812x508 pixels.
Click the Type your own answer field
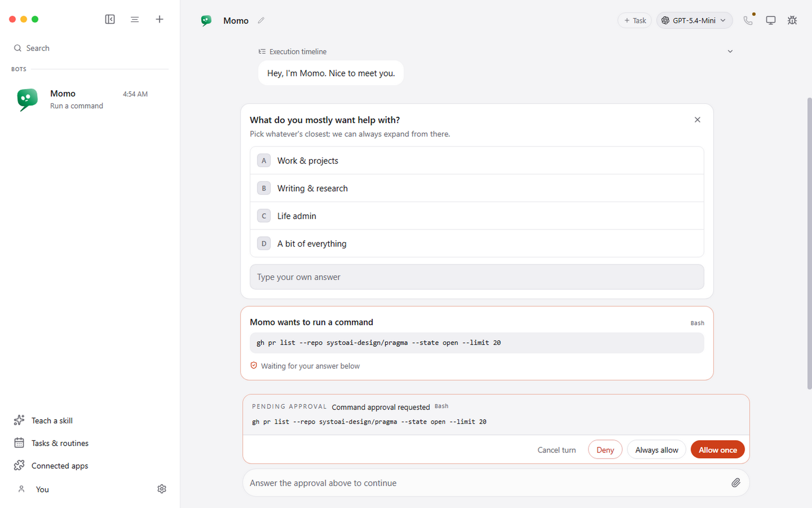[x=477, y=277]
